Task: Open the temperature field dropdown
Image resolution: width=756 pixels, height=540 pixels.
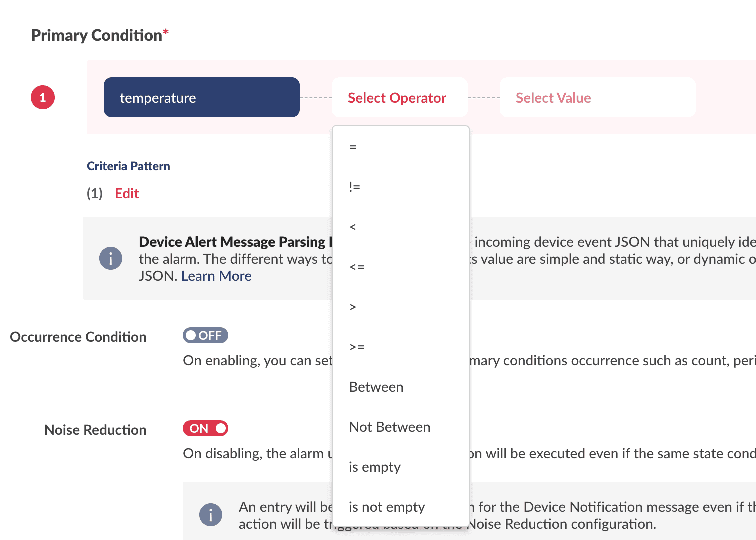Action: click(201, 97)
